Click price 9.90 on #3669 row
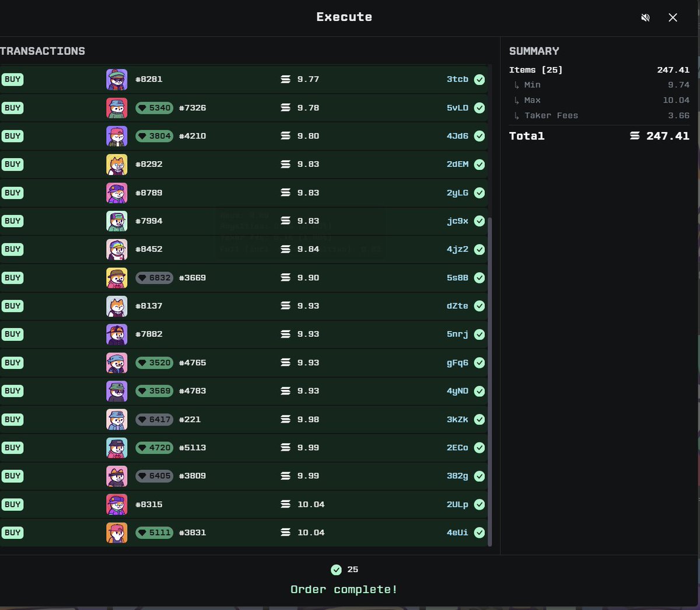 click(308, 278)
